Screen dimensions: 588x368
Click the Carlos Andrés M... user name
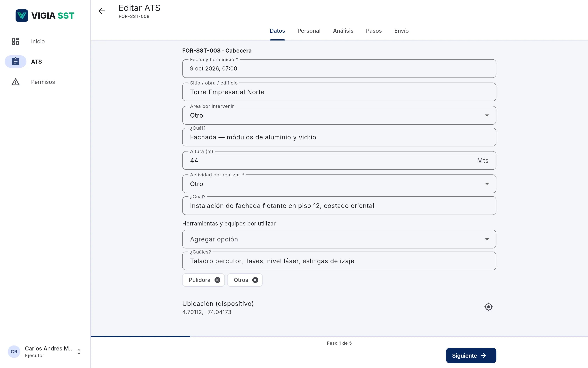[49, 349]
